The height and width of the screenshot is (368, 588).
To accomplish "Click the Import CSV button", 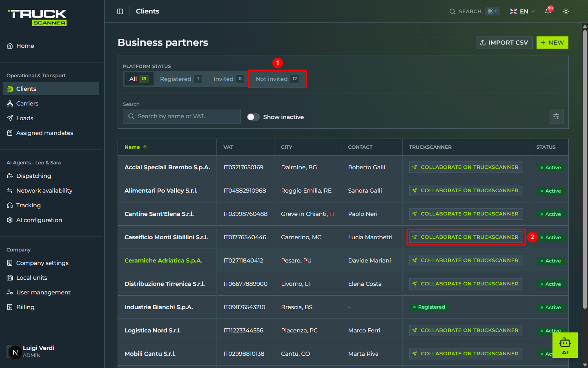I will pyautogui.click(x=504, y=43).
